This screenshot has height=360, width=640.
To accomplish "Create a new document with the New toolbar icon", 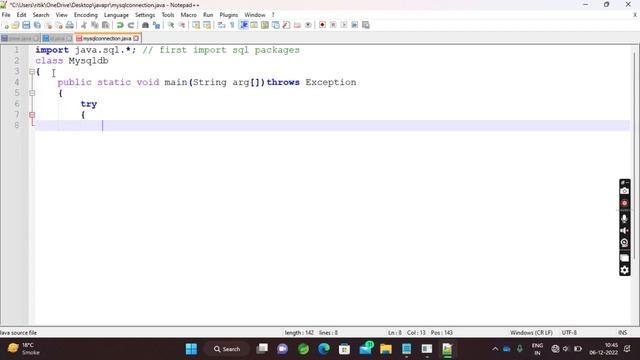I will [6, 25].
